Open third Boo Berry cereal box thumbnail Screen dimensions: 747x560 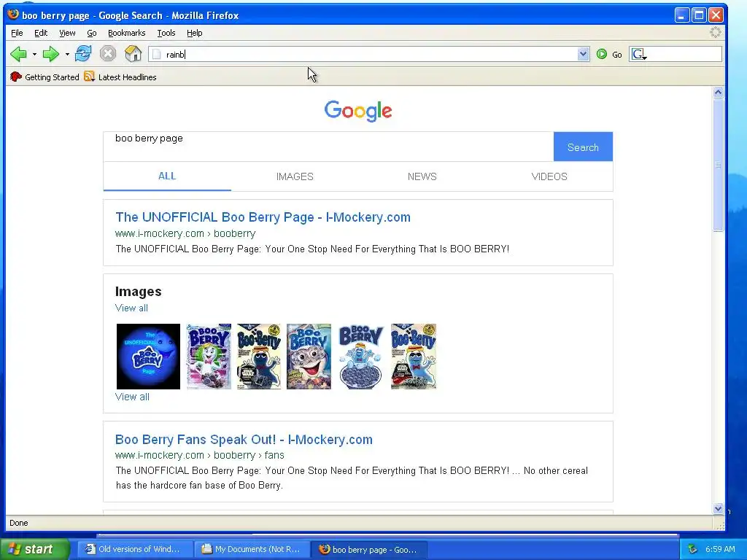point(259,356)
